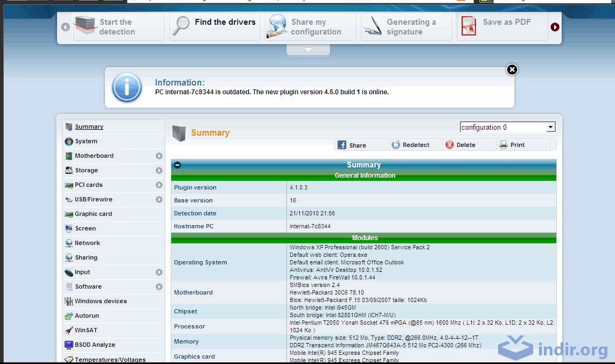Expand the toolbar pull-down tab
The image size is (615, 364).
tap(308, 50)
